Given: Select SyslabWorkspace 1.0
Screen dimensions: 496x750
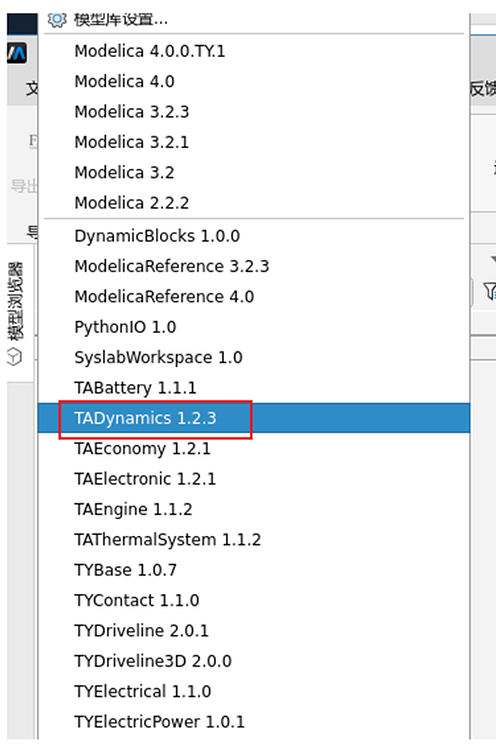Looking at the screenshot, I should [254, 357].
